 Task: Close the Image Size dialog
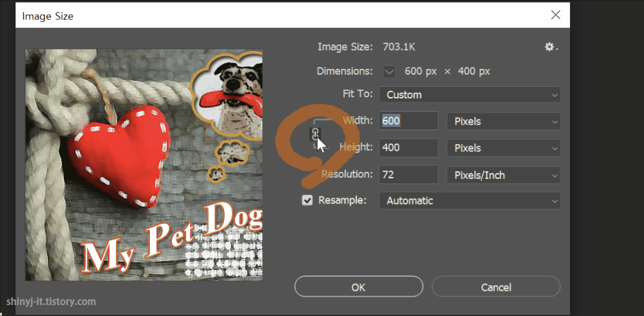point(555,15)
